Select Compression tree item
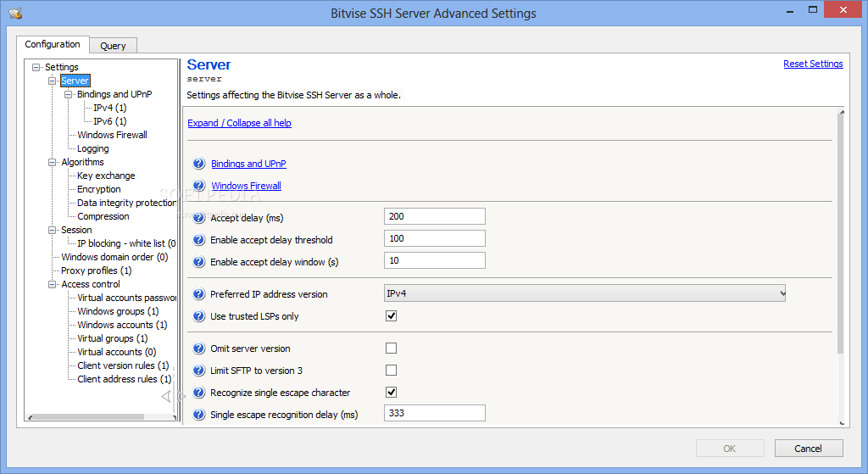Image resolution: width=868 pixels, height=474 pixels. point(103,216)
